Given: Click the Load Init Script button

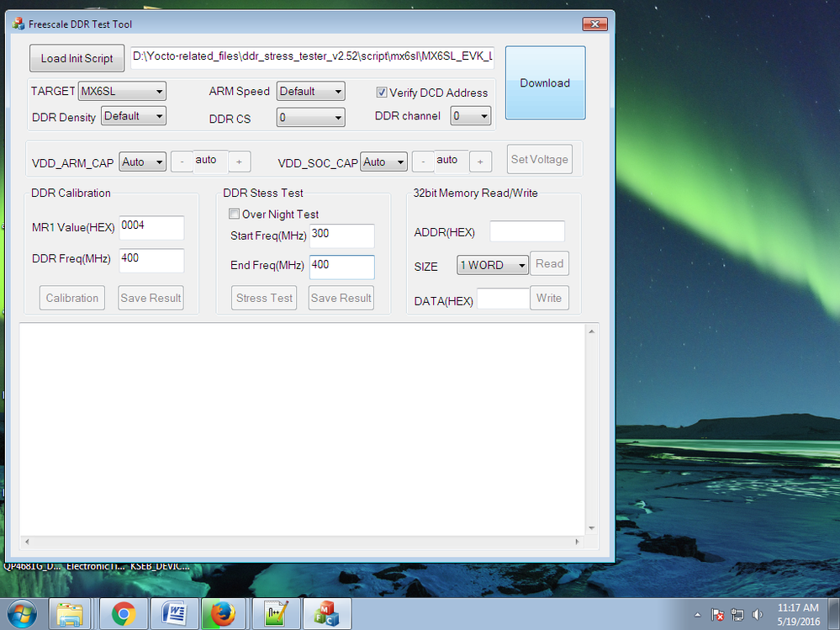Looking at the screenshot, I should 77,58.
